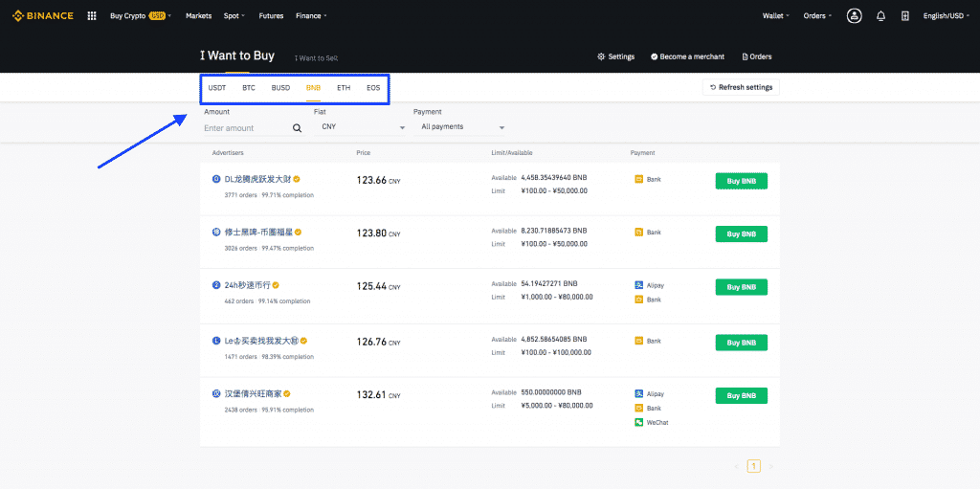Image resolution: width=980 pixels, height=489 pixels.
Task: Open the user profile account icon
Action: (855, 15)
